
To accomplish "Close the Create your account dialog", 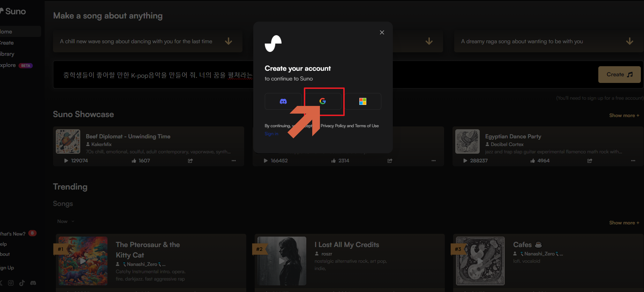I will 382,32.
